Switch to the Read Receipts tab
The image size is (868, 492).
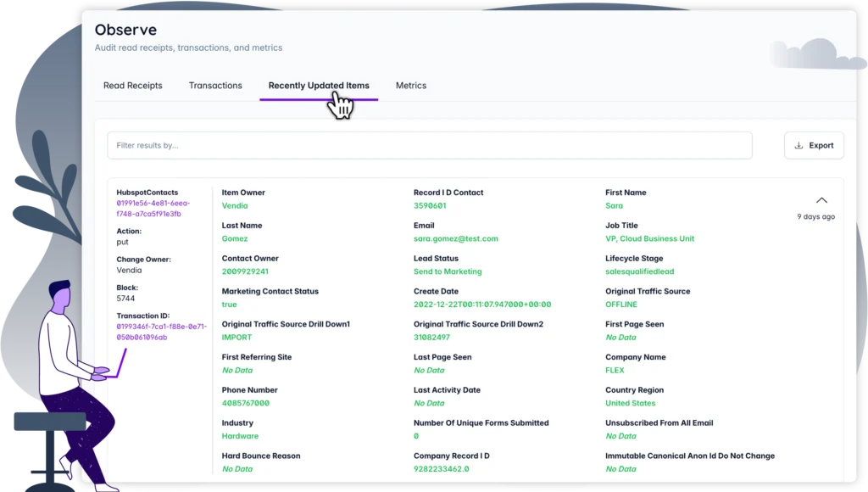tap(133, 86)
